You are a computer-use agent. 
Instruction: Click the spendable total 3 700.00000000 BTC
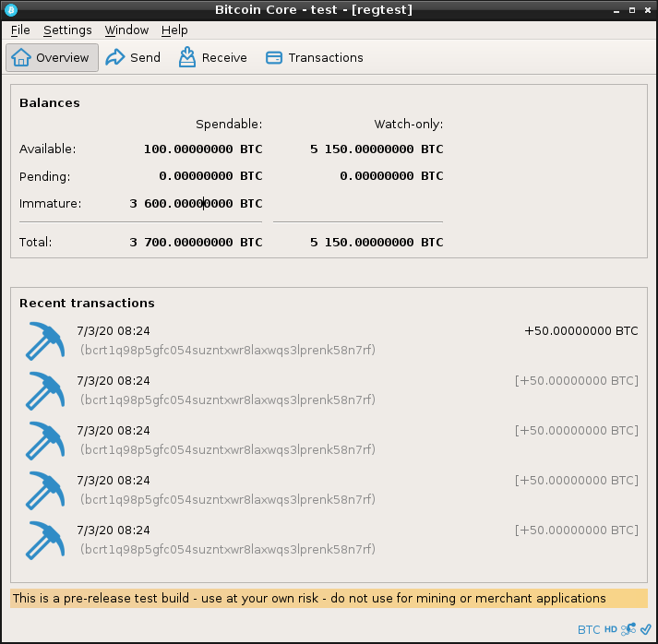tap(196, 242)
